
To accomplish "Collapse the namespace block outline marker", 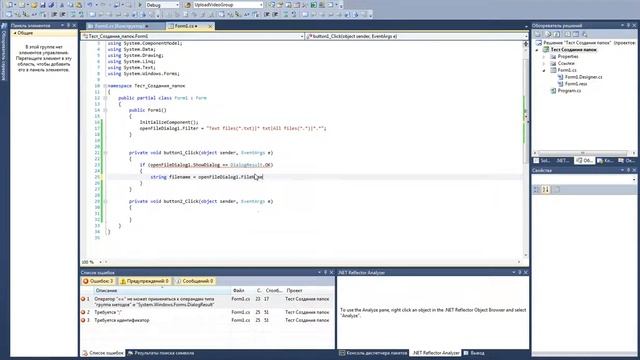I will tap(105, 86).
